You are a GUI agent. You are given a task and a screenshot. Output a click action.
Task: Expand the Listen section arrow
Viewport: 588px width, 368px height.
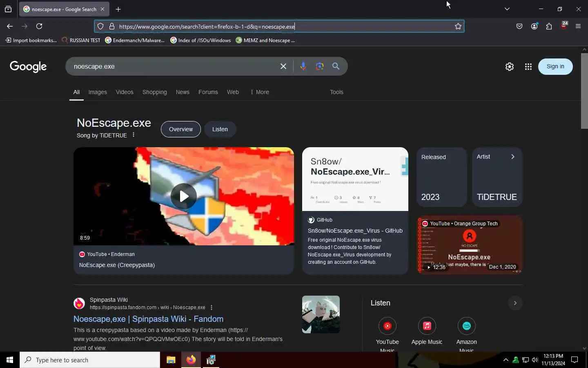pos(515,303)
